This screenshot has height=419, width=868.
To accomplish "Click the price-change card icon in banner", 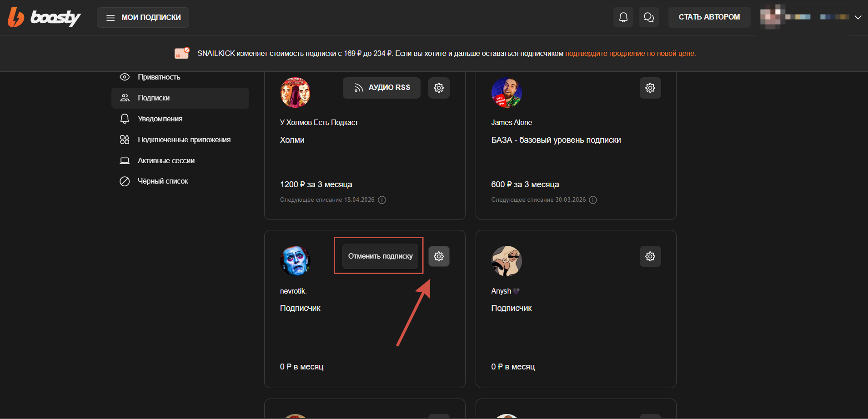I will [182, 53].
